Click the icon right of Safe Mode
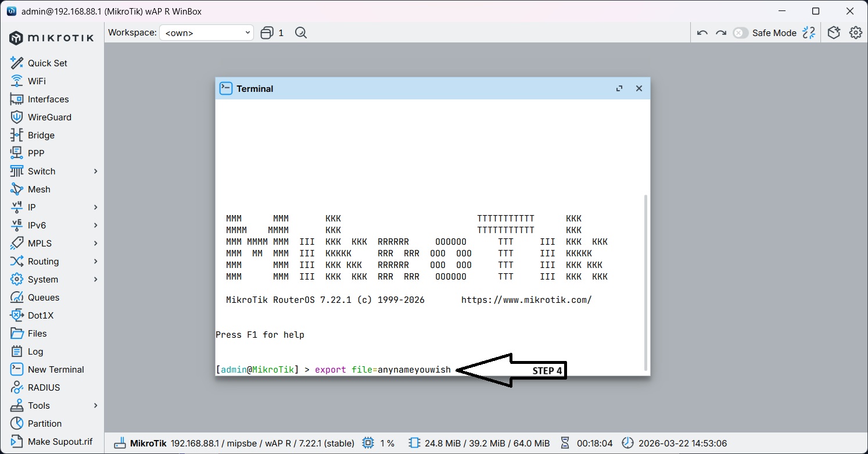Image resolution: width=868 pixels, height=454 pixels. [x=809, y=33]
